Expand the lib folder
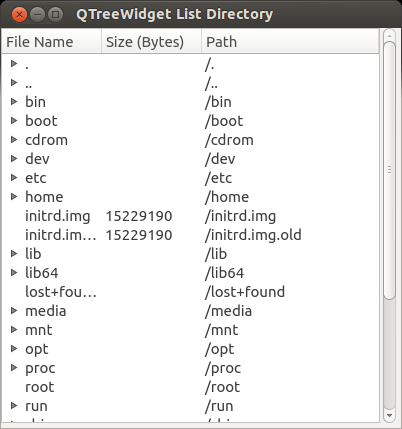402x429 pixels. [x=14, y=253]
